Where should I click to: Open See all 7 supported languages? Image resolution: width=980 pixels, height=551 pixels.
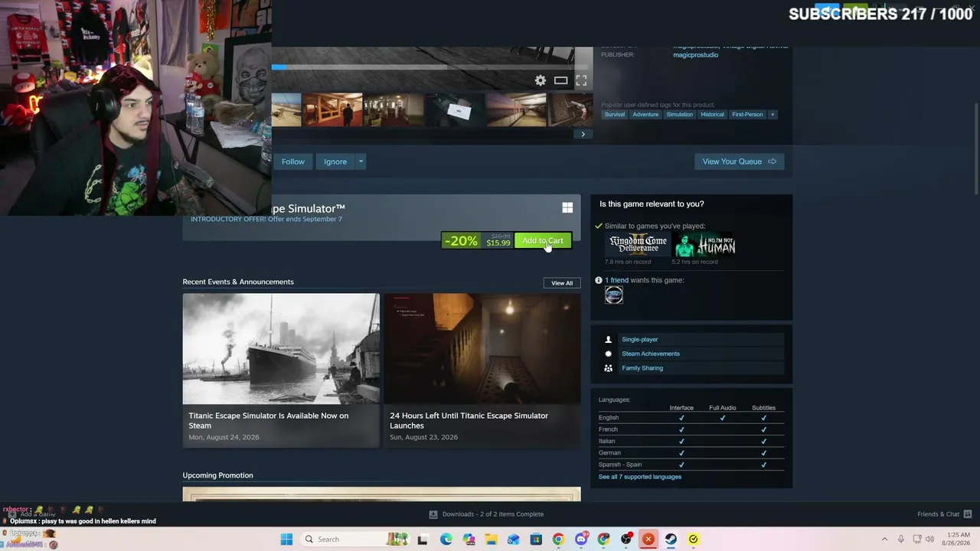640,477
